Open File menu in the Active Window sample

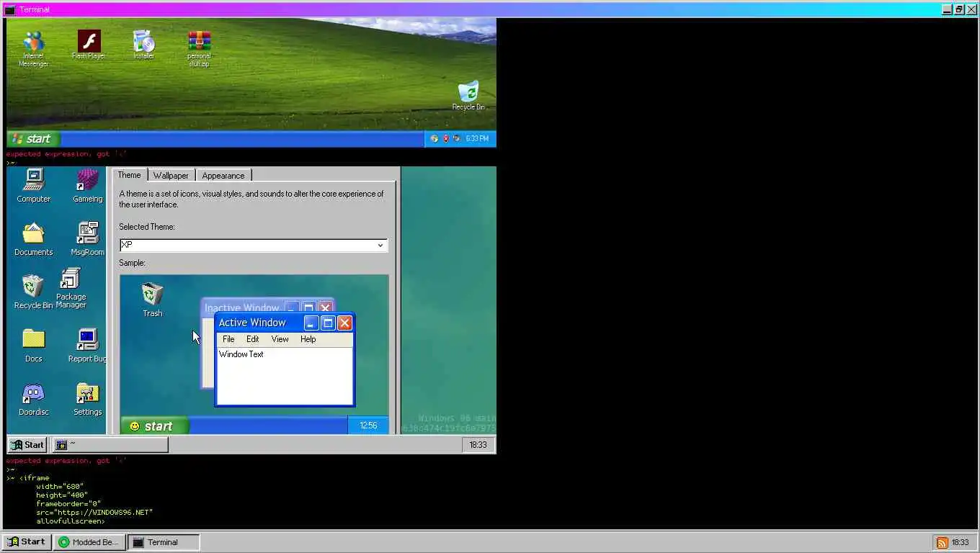coord(228,339)
